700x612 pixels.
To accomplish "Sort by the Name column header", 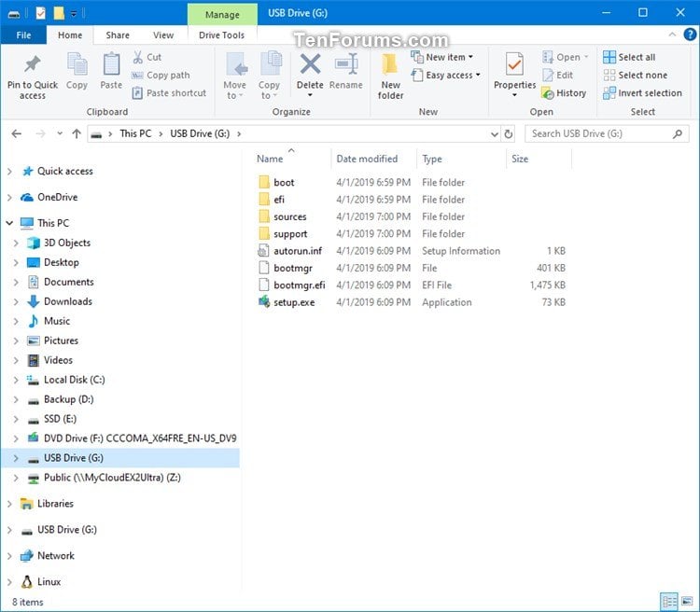I will [x=270, y=159].
